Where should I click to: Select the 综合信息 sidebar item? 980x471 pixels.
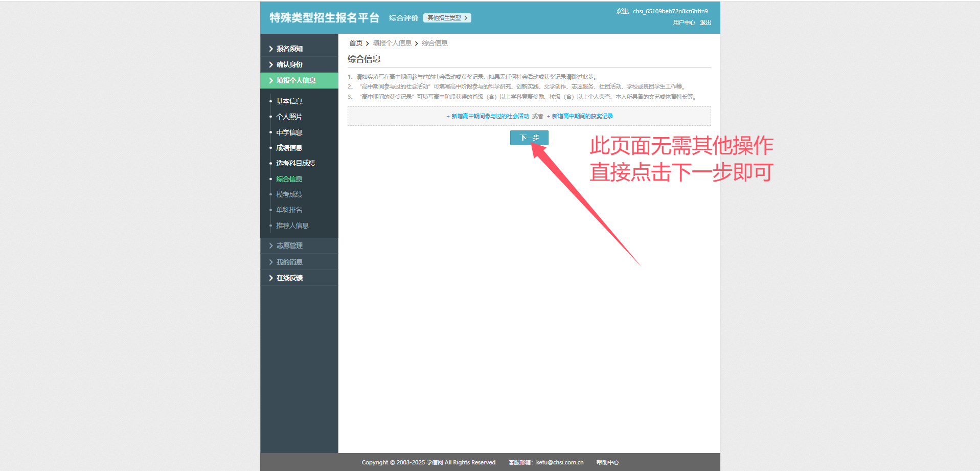click(289, 179)
